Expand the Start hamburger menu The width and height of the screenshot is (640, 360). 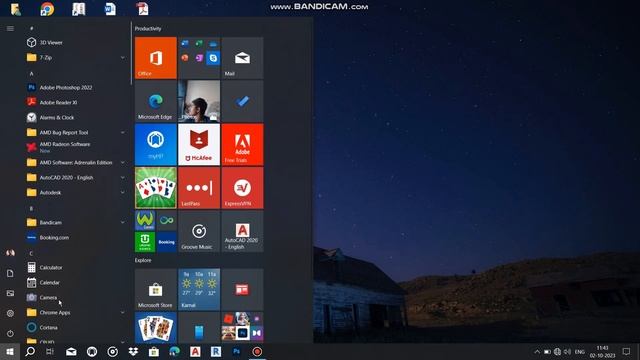(10, 29)
